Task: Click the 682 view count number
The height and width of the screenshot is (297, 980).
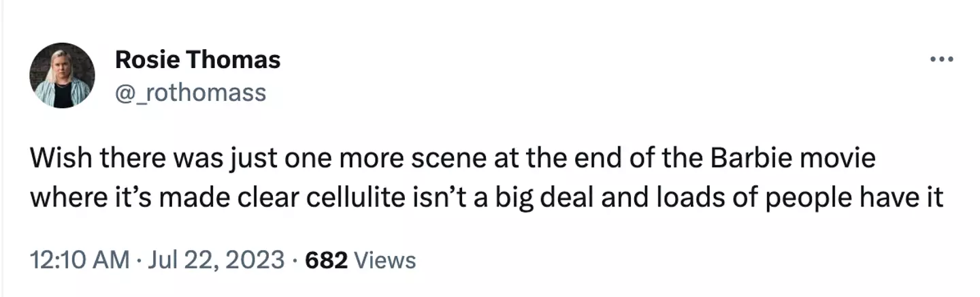Action: [327, 260]
